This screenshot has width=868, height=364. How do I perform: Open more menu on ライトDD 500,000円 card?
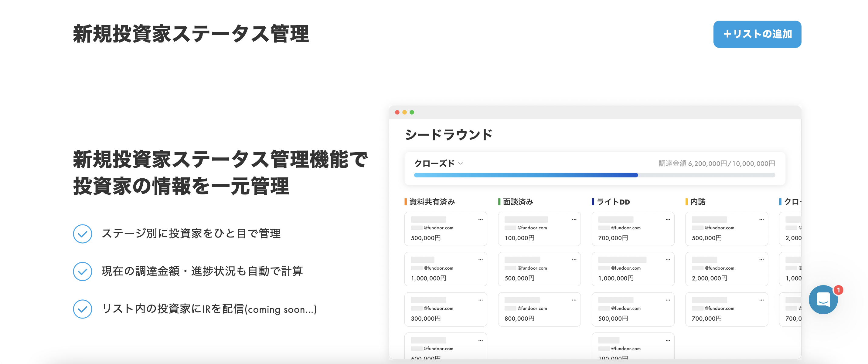[x=668, y=300]
